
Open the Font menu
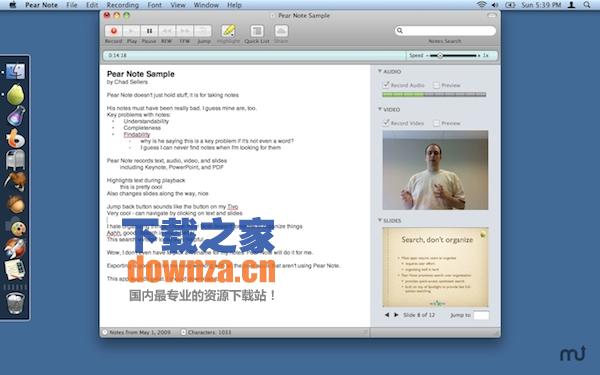tap(155, 5)
